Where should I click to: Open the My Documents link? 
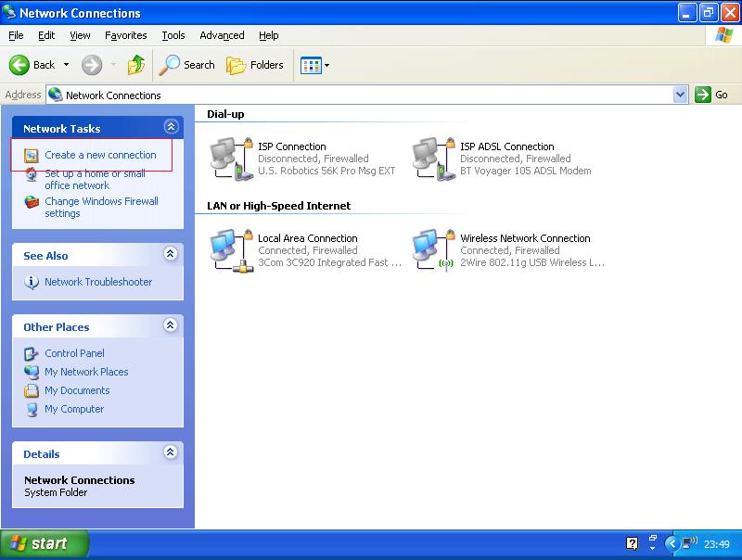click(77, 390)
